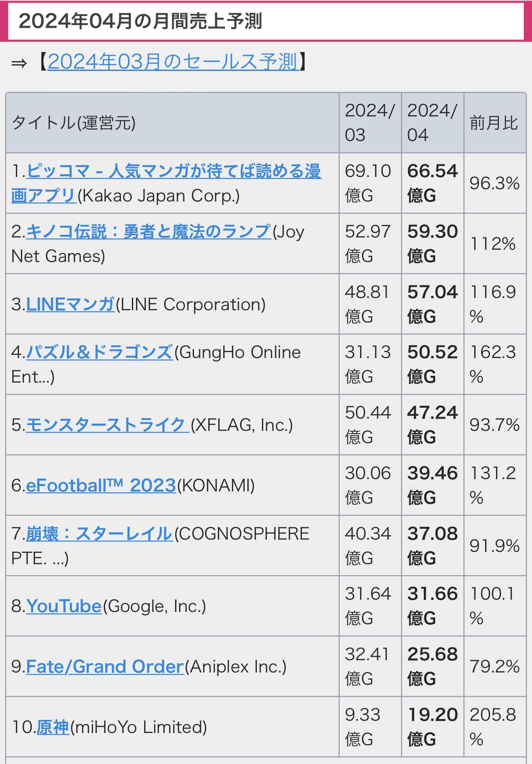Viewport: 532px width, 764px height.
Task: Click the 2024年04月の月間売上予測 heading
Action: (141, 21)
